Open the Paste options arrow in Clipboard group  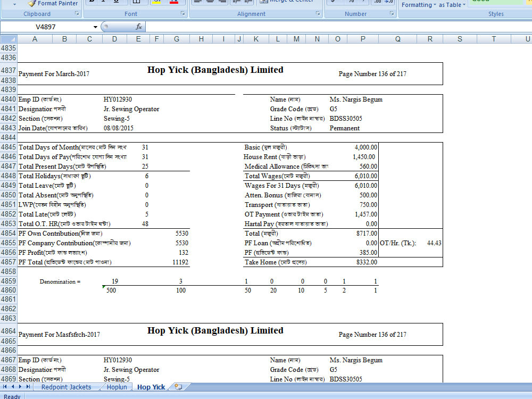click(14, 4)
